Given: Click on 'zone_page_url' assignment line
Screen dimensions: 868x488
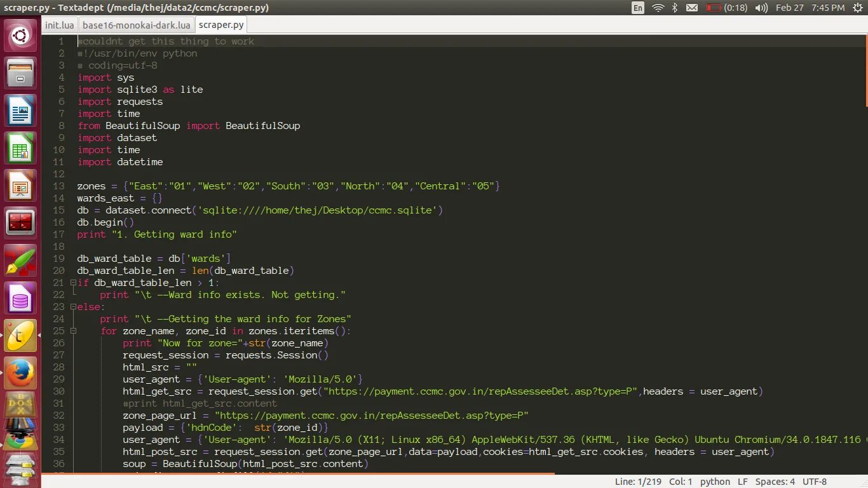Looking at the screenshot, I should coord(326,416).
